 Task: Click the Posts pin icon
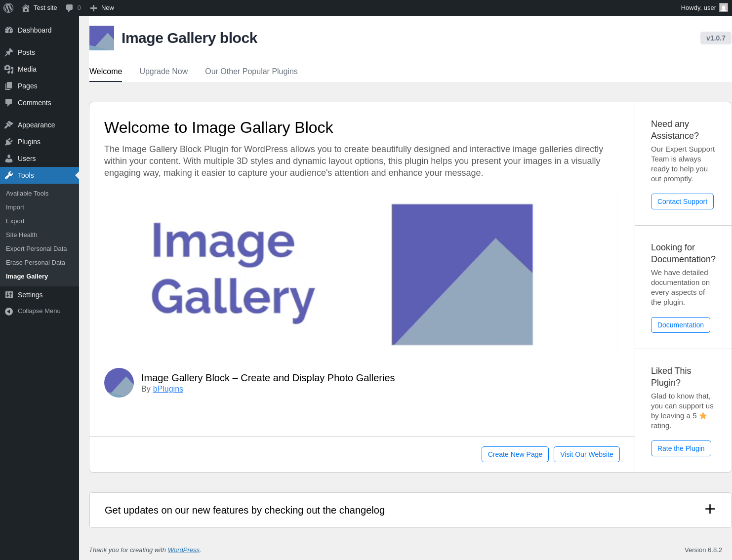9,52
